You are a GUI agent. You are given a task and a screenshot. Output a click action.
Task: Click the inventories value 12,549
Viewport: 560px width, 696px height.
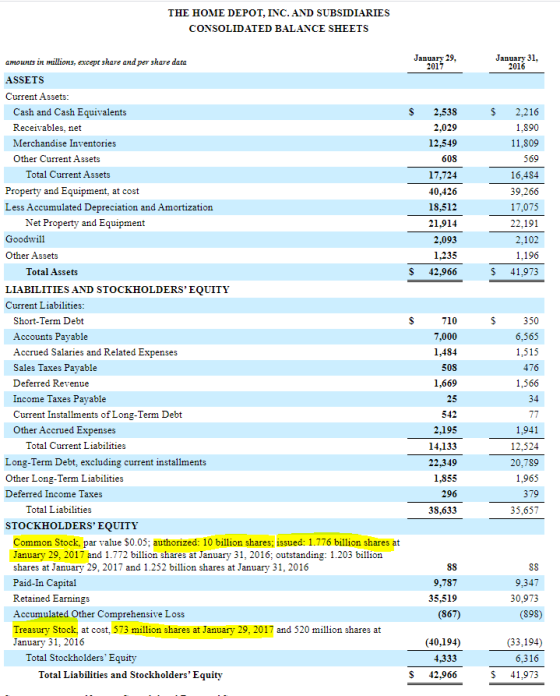[443, 143]
